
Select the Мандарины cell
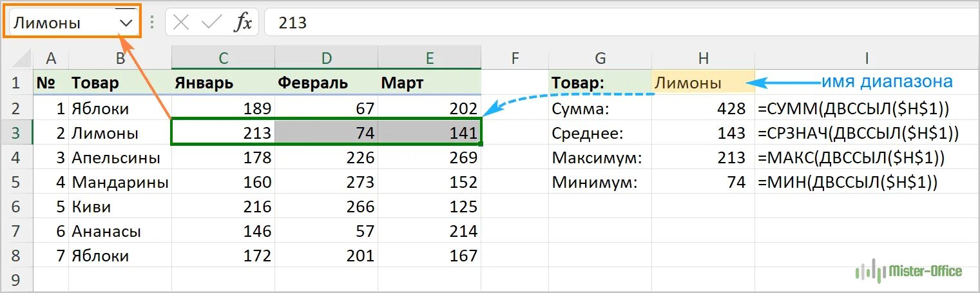coord(120,183)
